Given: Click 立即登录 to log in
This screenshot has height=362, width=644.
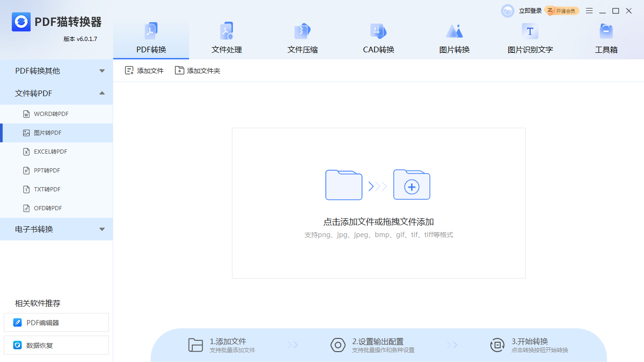Looking at the screenshot, I should pos(530,11).
